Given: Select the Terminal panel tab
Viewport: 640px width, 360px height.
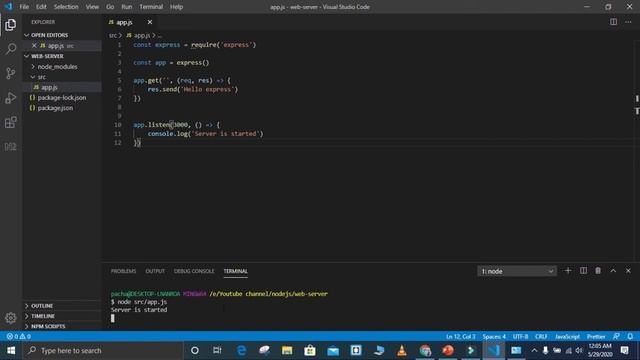Looking at the screenshot, I should pyautogui.click(x=236, y=271).
